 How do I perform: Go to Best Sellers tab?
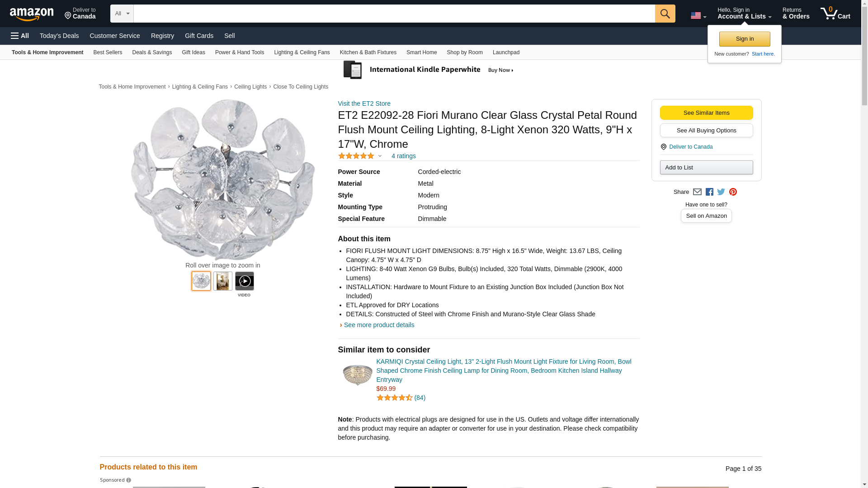[x=108, y=52]
